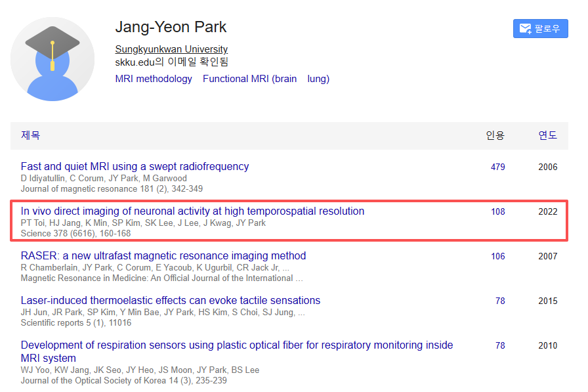The height and width of the screenshot is (392, 588).
Task: View the 479 citations count
Action: [498, 167]
